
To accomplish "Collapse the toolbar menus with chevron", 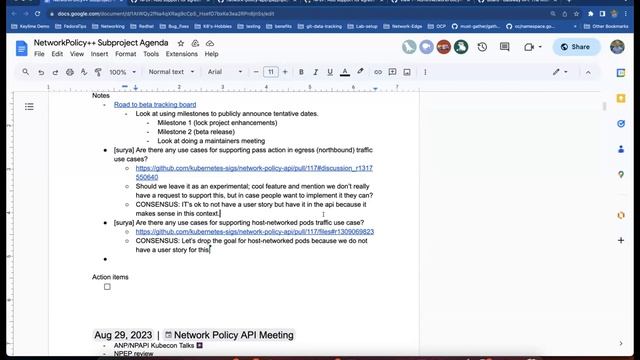I will pos(588,72).
